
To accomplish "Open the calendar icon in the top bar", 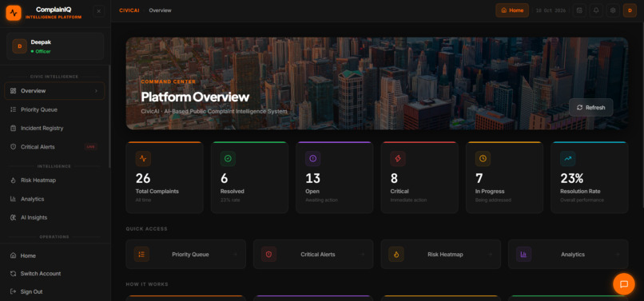I will pos(579,10).
